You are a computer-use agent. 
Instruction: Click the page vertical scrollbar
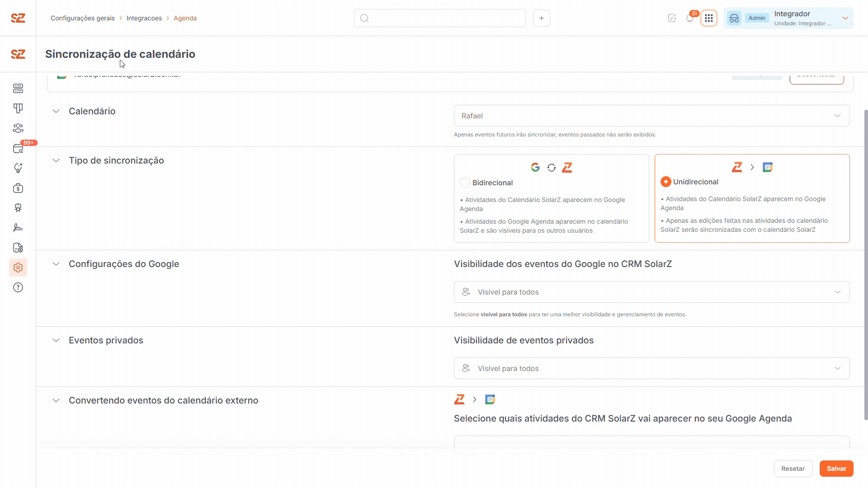click(866, 264)
